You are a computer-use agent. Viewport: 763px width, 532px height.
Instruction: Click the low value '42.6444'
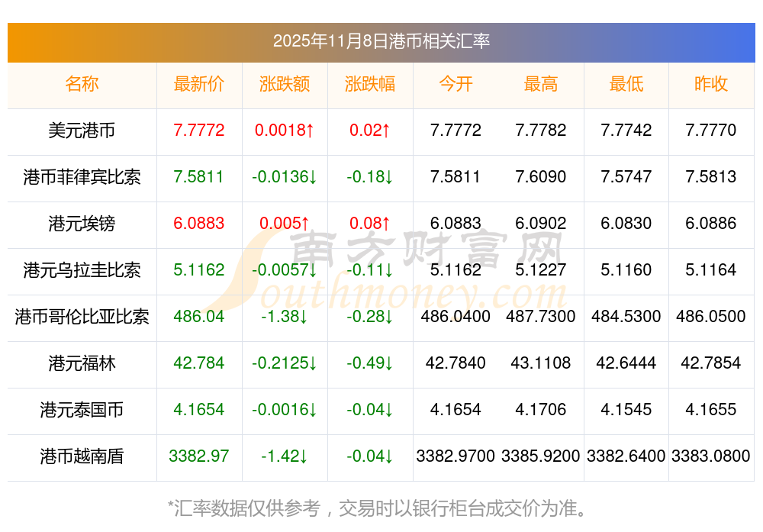coord(626,363)
